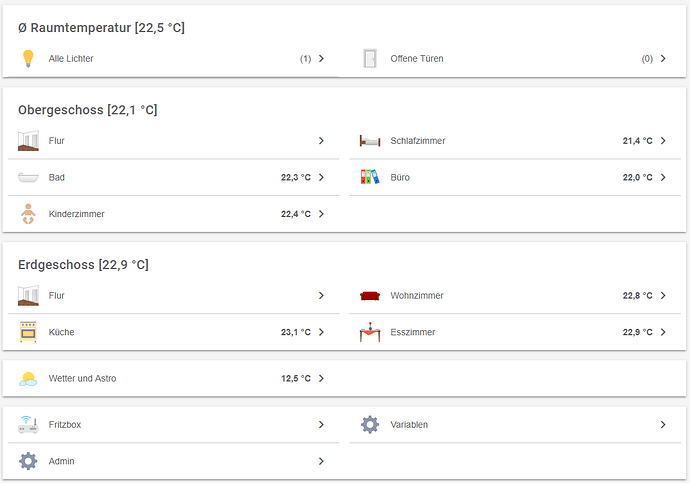Click the router icon for Fritzbox
Image resolution: width=690 pixels, height=483 pixels.
click(28, 425)
